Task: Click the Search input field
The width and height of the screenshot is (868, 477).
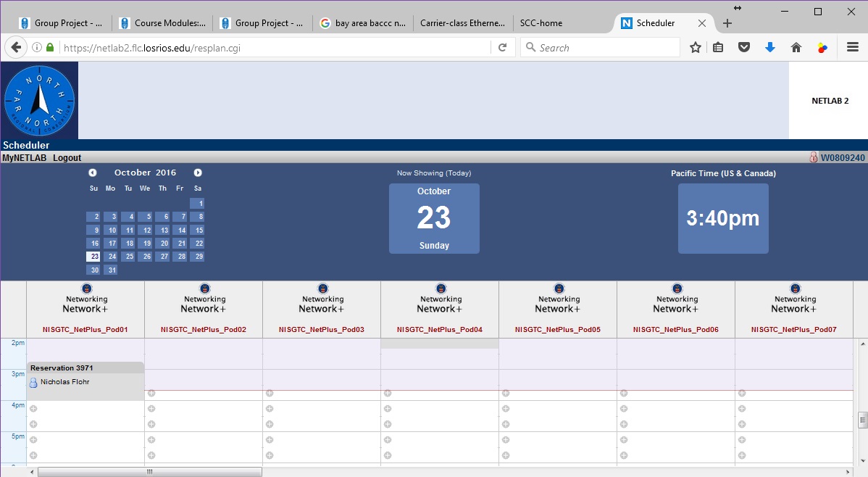Action: tap(601, 48)
